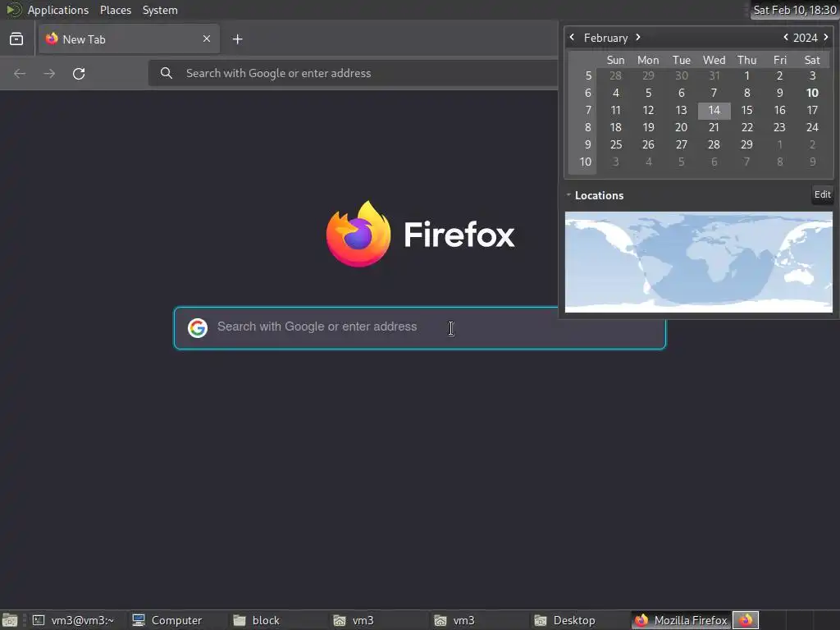The width and height of the screenshot is (840, 630).
Task: Open the System menu
Action: (x=160, y=10)
